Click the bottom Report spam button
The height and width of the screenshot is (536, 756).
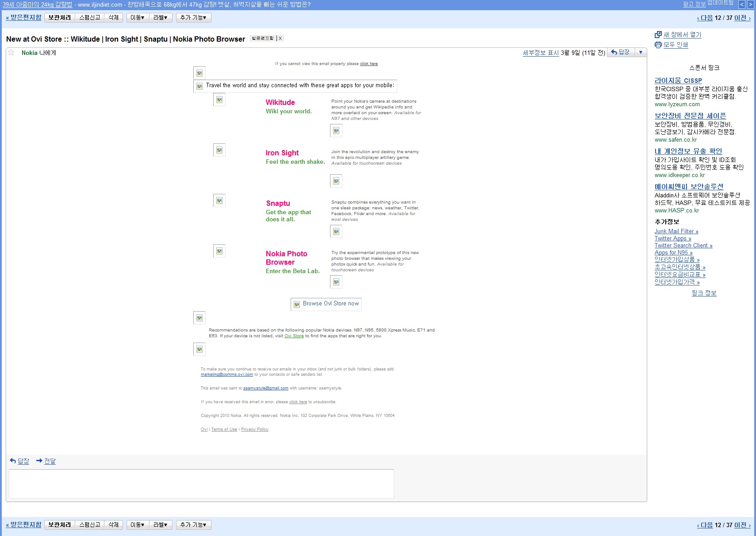coord(90,525)
